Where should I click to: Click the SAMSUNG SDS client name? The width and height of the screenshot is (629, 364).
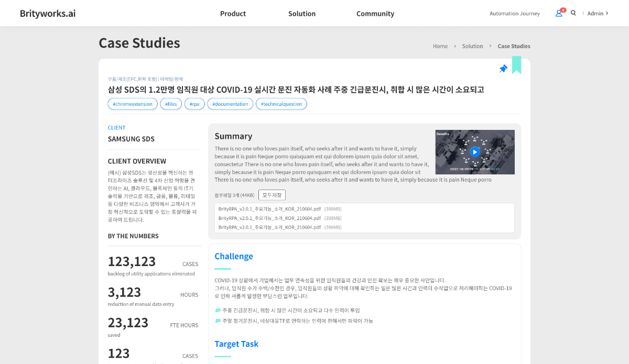(x=131, y=139)
